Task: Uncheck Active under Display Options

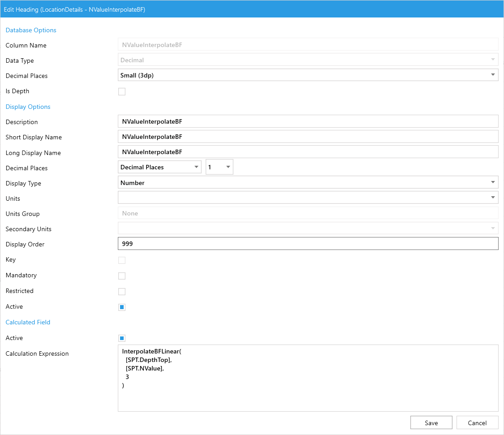Action: [122, 307]
